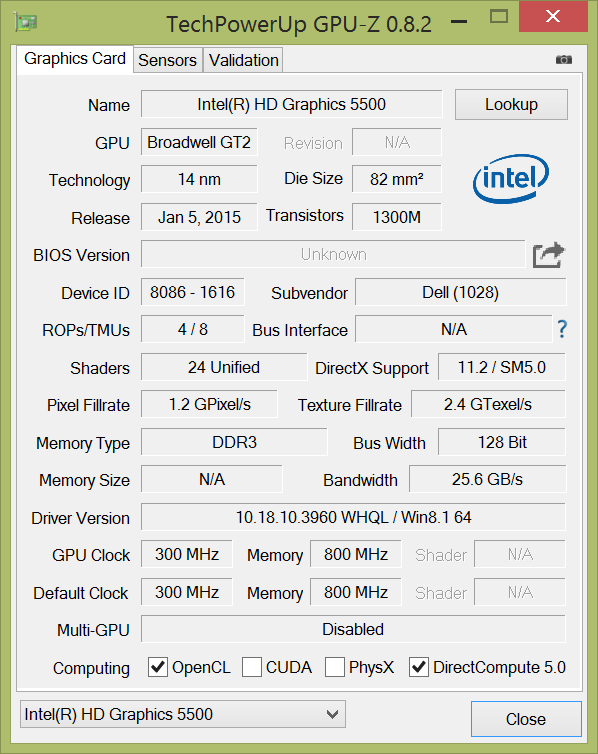
Task: Click the Bus Interface question mark
Action: pyautogui.click(x=562, y=329)
